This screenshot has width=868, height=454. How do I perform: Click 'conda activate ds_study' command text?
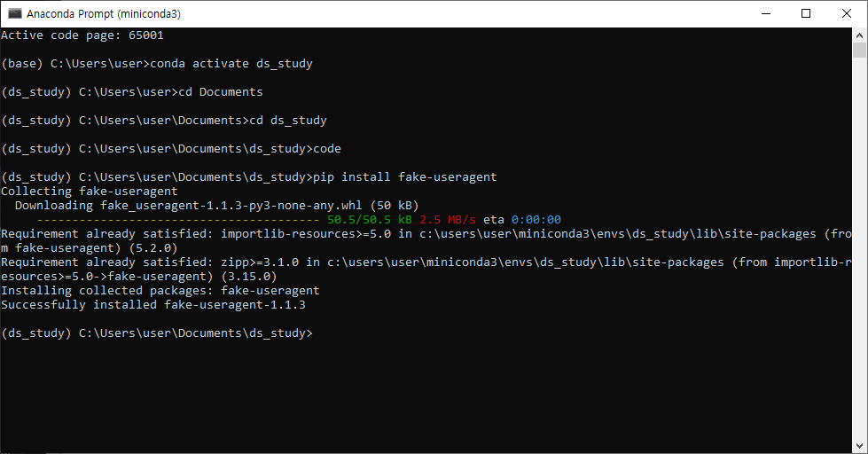pyautogui.click(x=231, y=64)
